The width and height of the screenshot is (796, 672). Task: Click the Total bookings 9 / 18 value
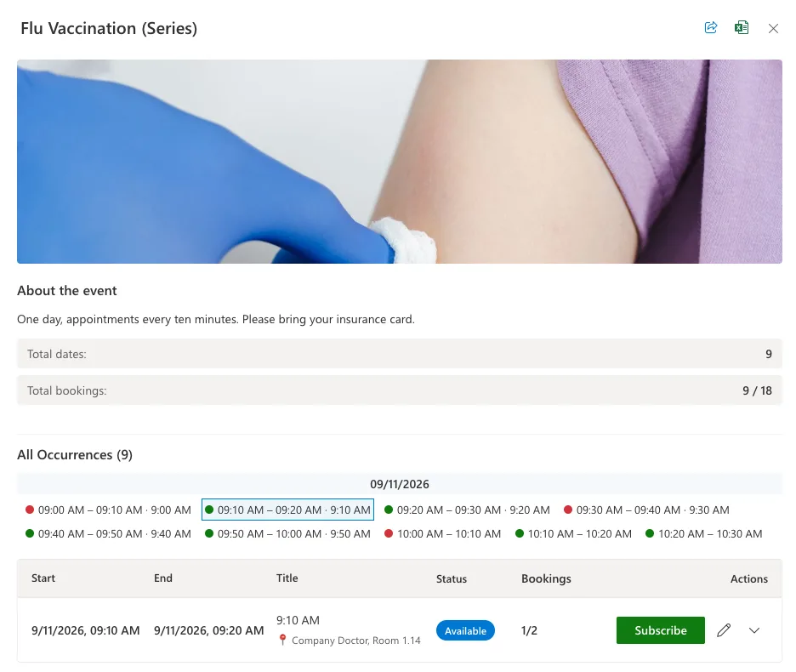(x=757, y=390)
